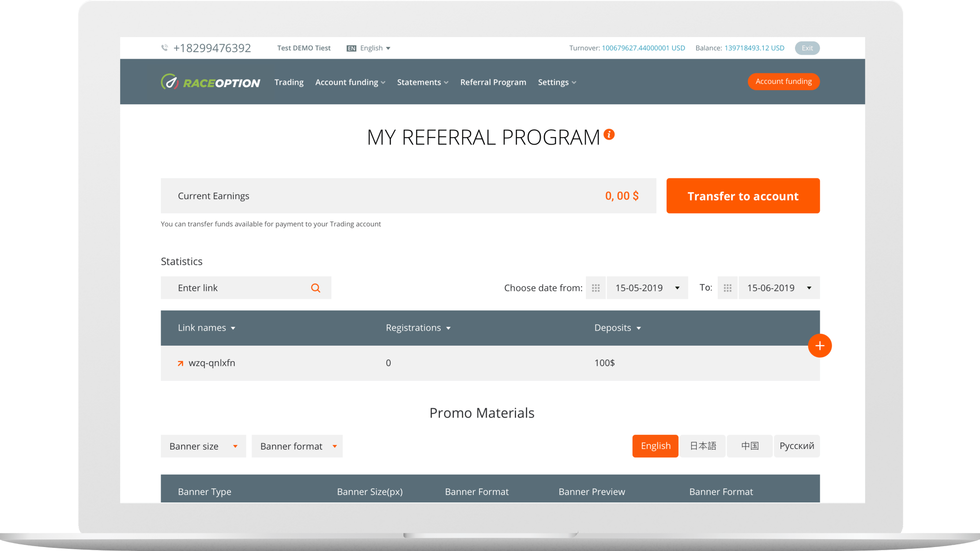Click the arrow icon beside wzq-qnlxfn
Screen dimensions: 980x551
pyautogui.click(x=180, y=363)
